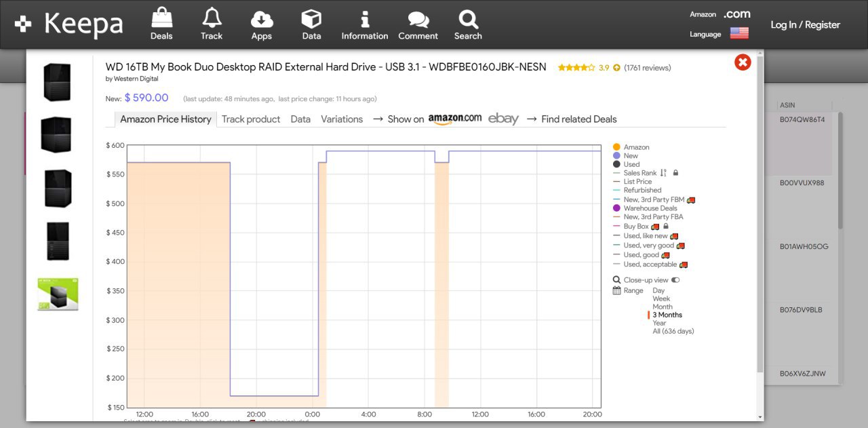Screen dimensions: 868x428
Task: Click ASIN B074QW86T4 in background table
Action: 802,119
